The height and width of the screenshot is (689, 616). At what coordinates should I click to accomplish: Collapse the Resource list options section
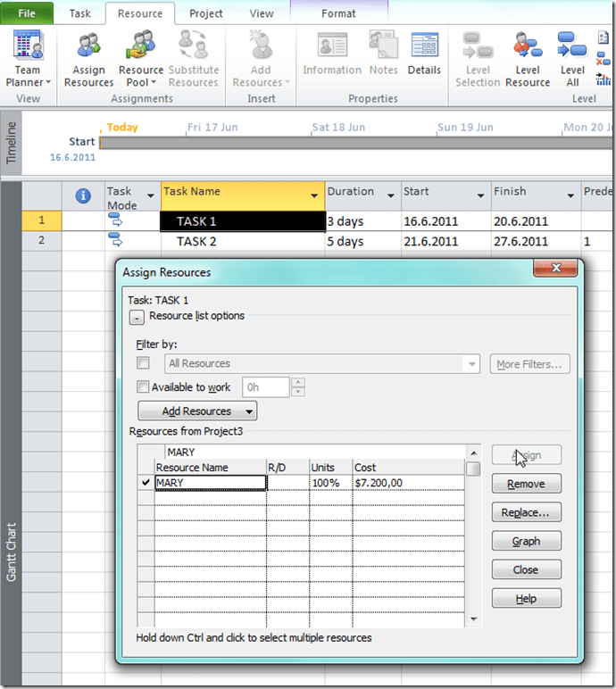click(137, 317)
